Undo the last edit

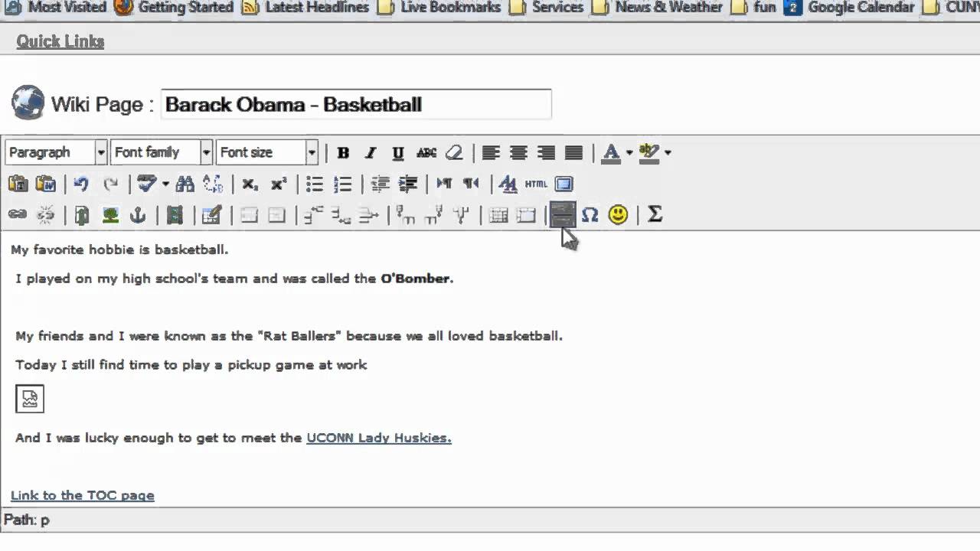(x=82, y=184)
